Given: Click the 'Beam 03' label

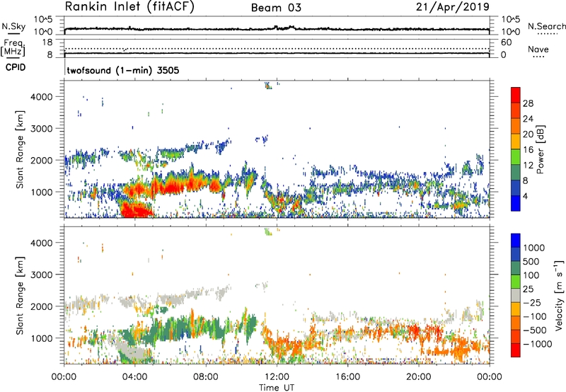Looking at the screenshot, I should click(x=276, y=8).
